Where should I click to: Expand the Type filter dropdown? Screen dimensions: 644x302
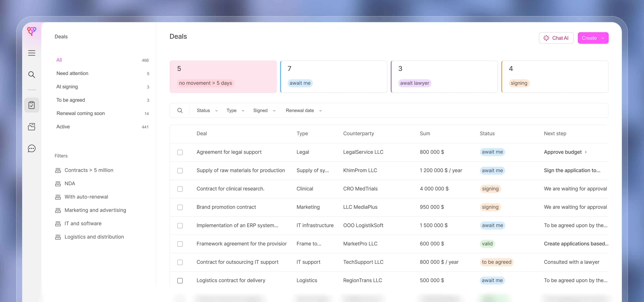(235, 110)
